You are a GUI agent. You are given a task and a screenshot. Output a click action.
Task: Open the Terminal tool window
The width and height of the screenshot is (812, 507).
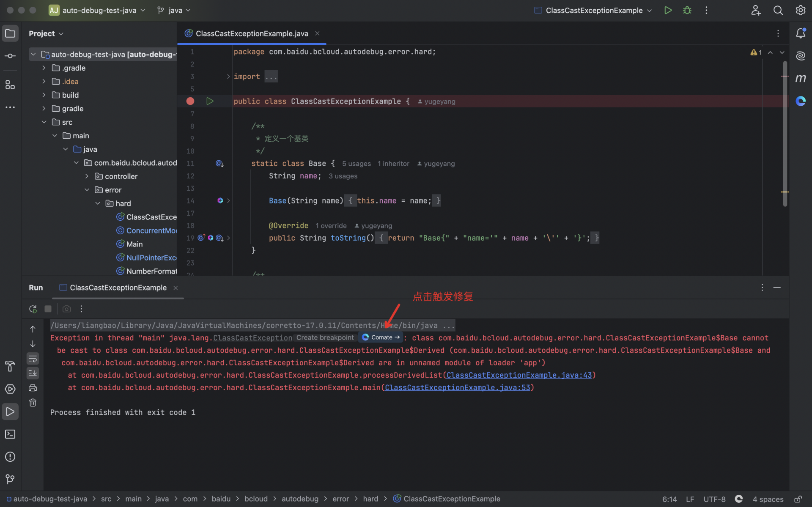[x=10, y=434]
